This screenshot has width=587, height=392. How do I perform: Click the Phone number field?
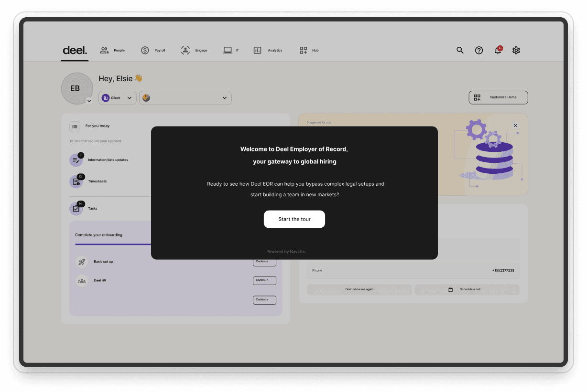click(413, 271)
